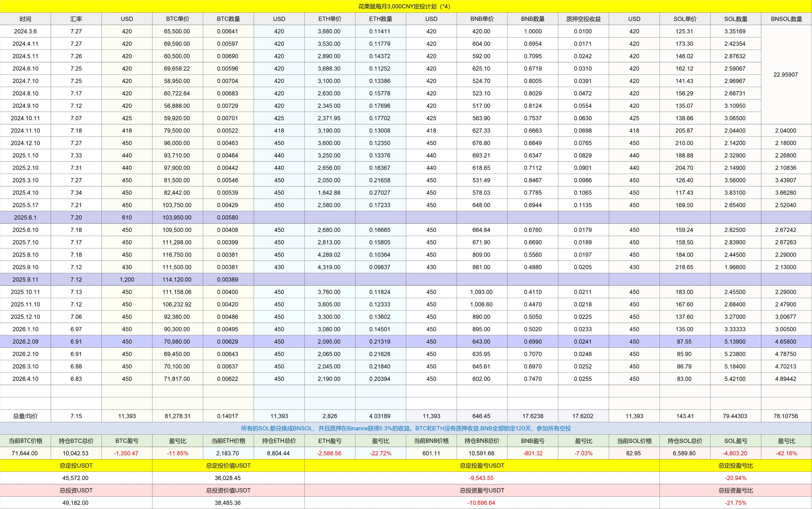812x509 pixels.
Task: Select the SOL盈亏比 cell showing -42.16%
Action: 786,453
